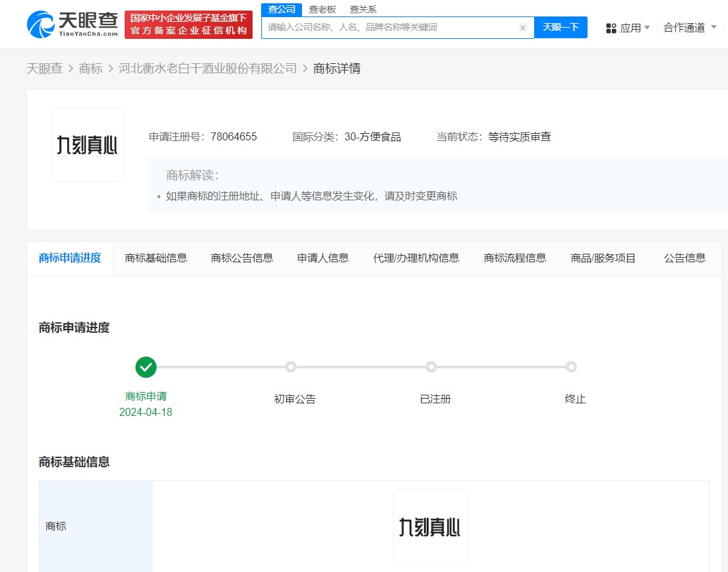Click the red 备案企业征信机构 badge

(x=189, y=24)
